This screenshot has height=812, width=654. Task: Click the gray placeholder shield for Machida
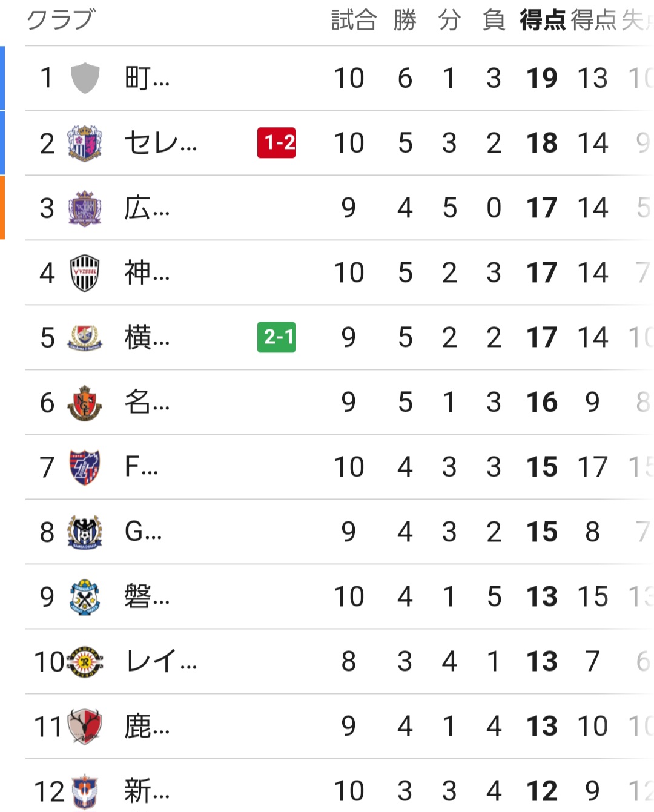click(x=85, y=78)
